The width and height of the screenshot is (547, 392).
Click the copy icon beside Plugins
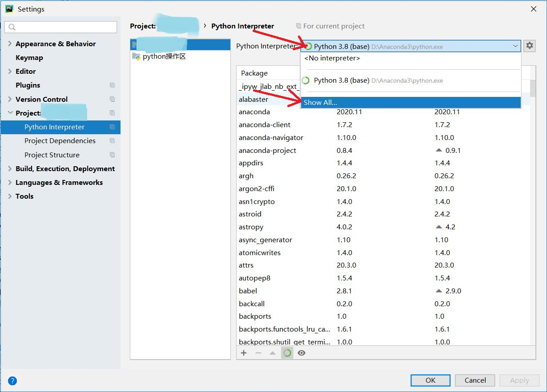click(x=112, y=85)
